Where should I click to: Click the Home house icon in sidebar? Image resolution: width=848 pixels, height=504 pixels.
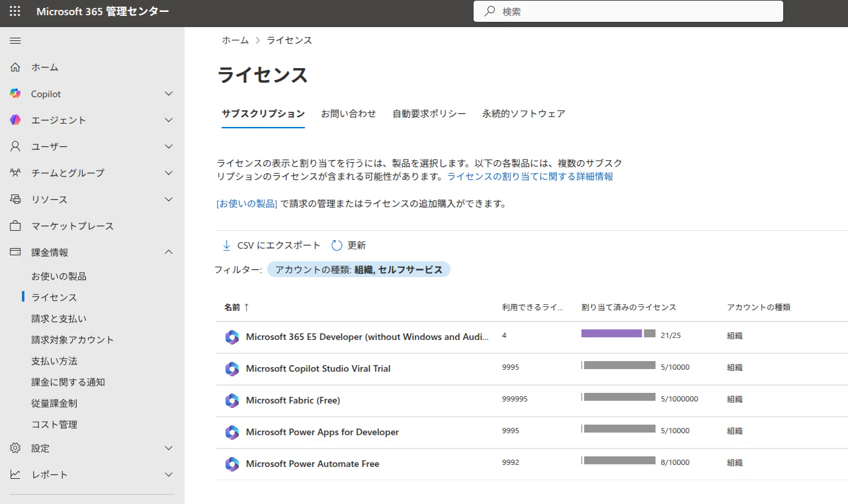pos(15,67)
